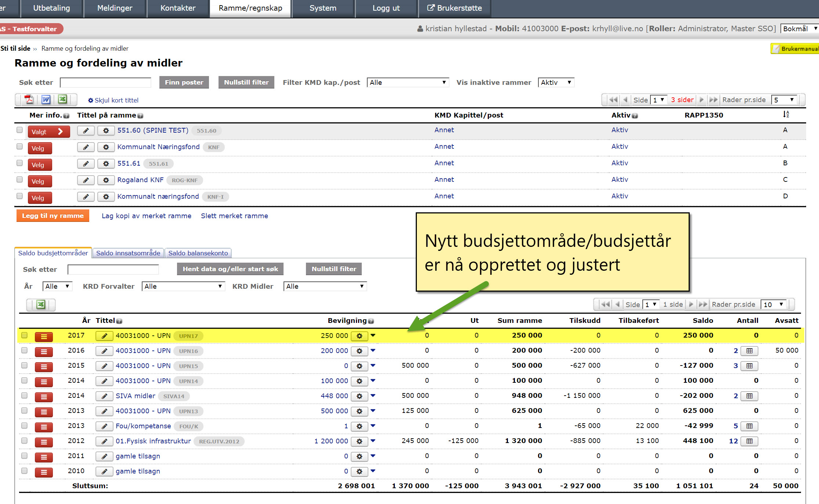
Task: Tick checkbox for 551.61 ramme
Action: 19,163
